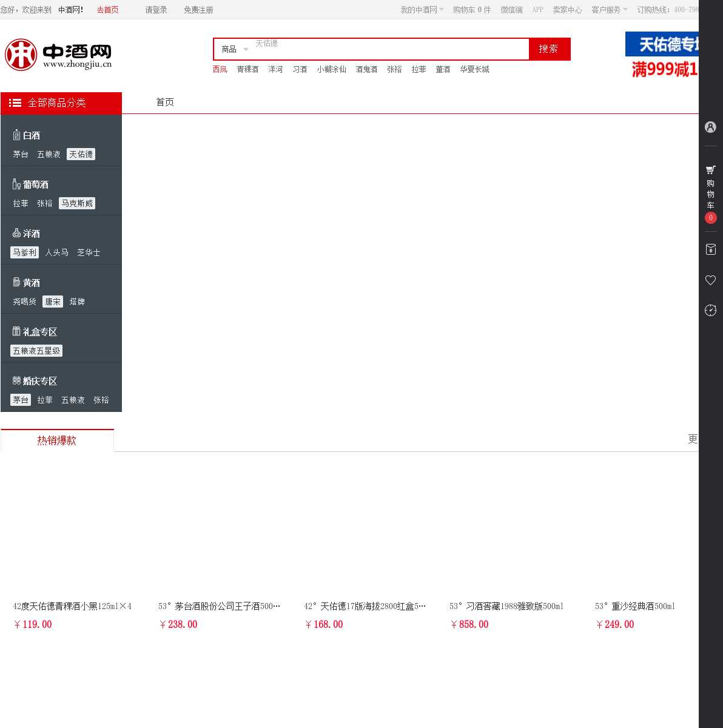The height and width of the screenshot is (728, 723).
Task: Focus the search input field
Action: tap(388, 49)
